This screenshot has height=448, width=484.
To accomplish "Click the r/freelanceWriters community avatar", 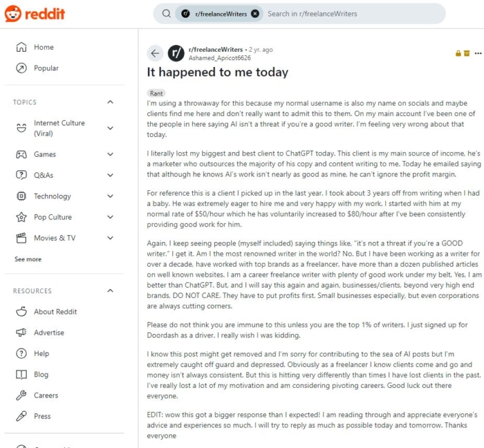I will pos(176,53).
